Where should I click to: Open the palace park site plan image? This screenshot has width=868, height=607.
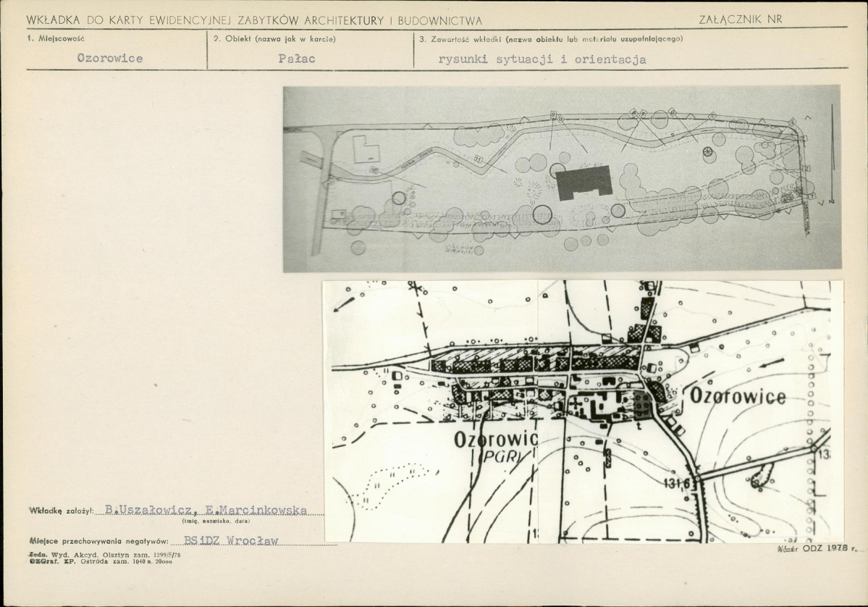(x=562, y=178)
